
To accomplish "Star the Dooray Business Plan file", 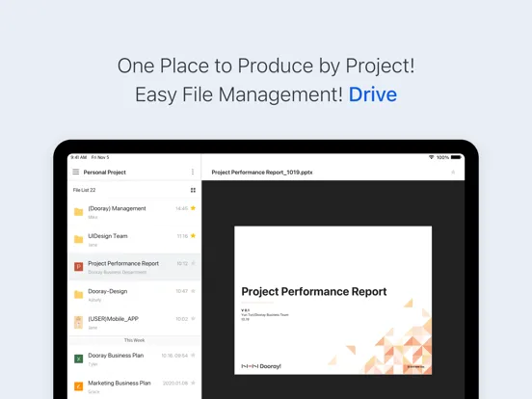I will [193, 356].
